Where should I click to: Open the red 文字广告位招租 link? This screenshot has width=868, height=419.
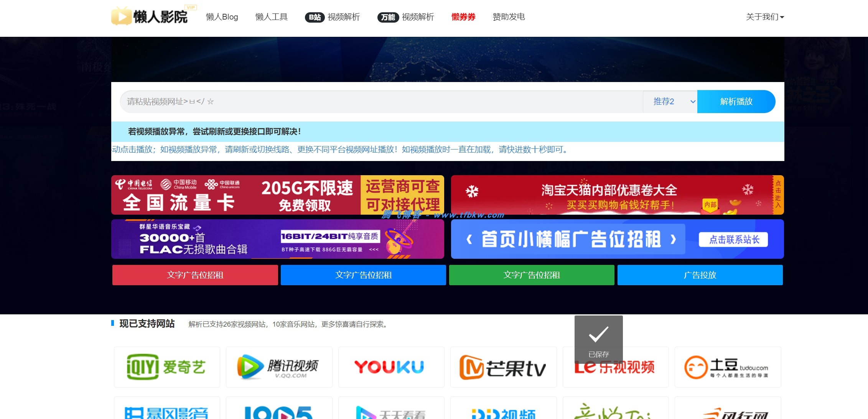(x=194, y=275)
